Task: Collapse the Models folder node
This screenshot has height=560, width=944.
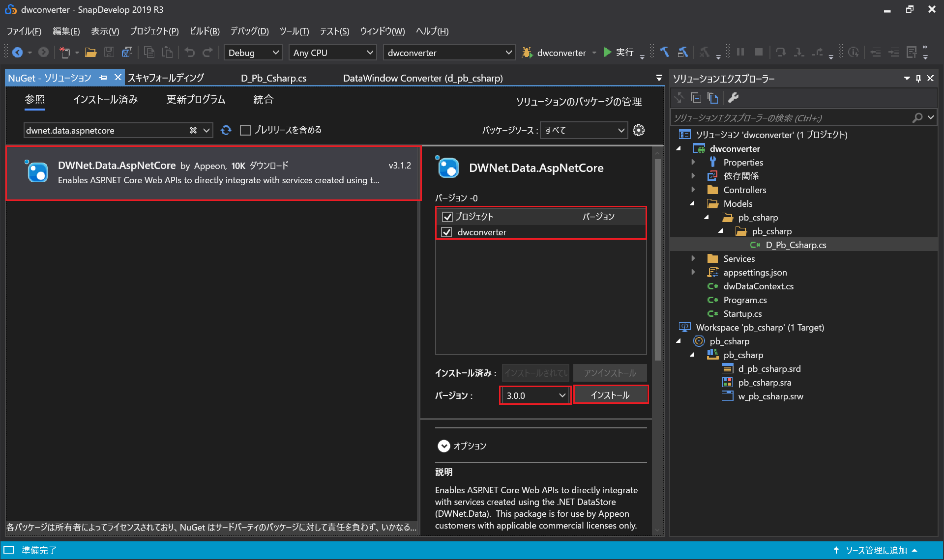Action: tap(692, 203)
